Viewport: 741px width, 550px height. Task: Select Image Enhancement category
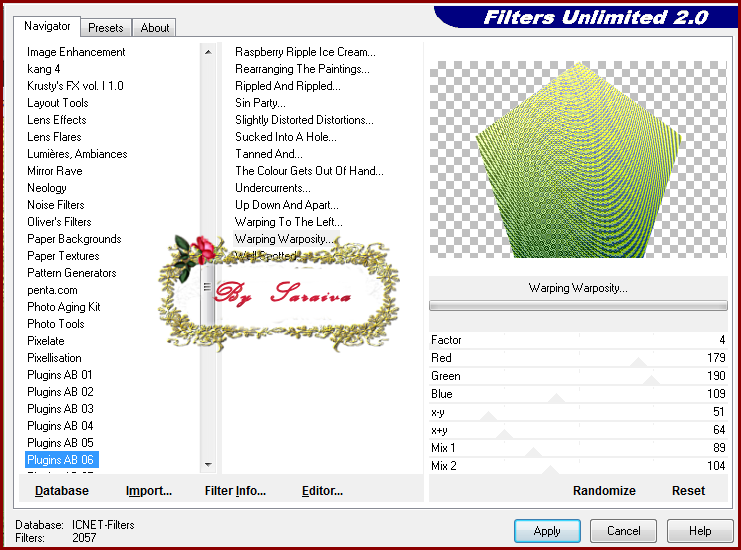76,52
